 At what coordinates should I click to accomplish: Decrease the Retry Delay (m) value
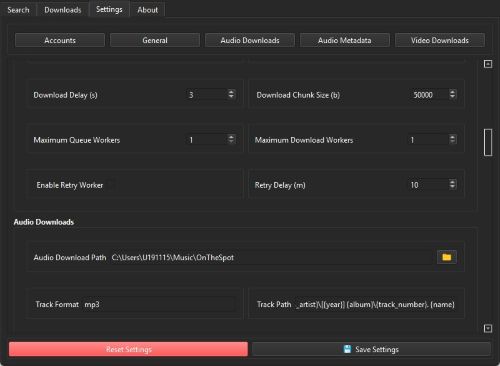point(452,187)
